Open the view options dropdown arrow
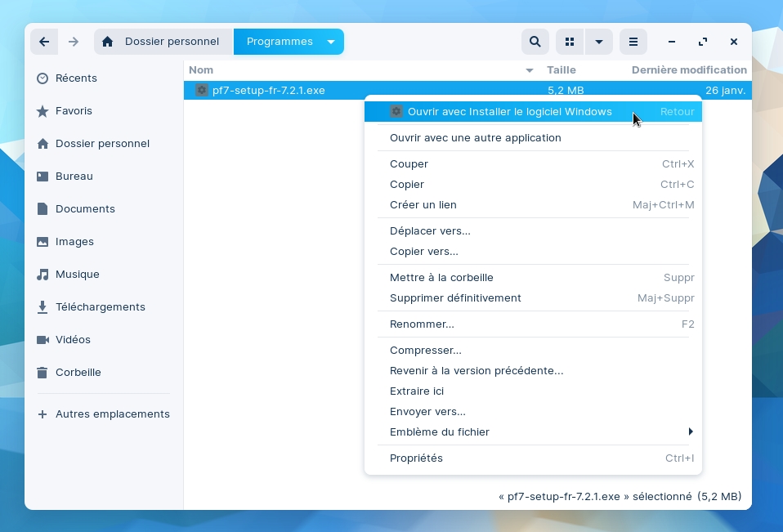The height and width of the screenshot is (532, 783). 599,42
